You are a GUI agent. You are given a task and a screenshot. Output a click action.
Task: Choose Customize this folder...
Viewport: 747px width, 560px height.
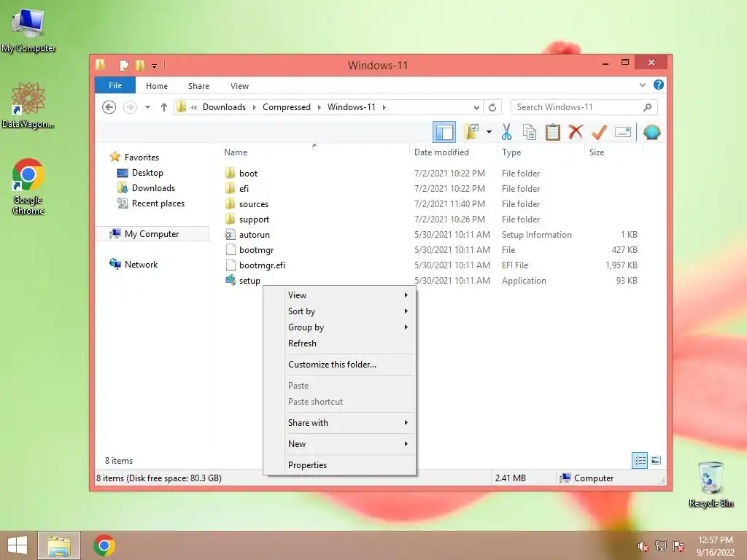(x=350, y=365)
